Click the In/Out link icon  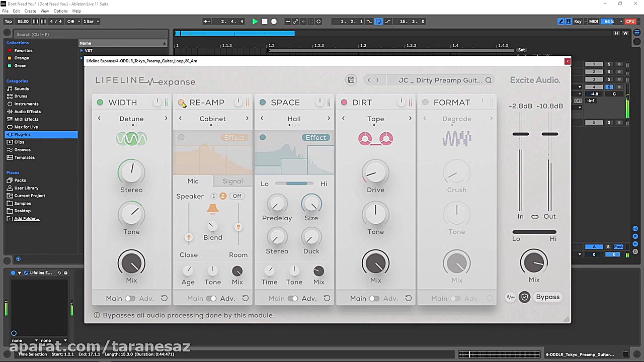(535, 217)
